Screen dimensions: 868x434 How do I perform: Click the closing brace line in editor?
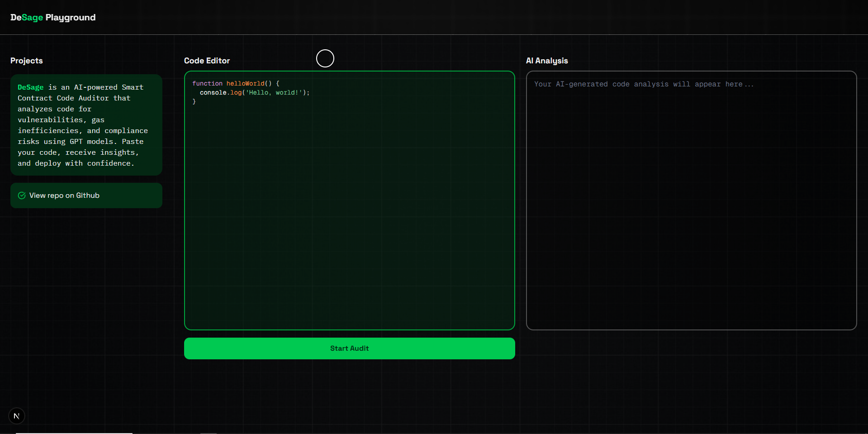(x=194, y=101)
